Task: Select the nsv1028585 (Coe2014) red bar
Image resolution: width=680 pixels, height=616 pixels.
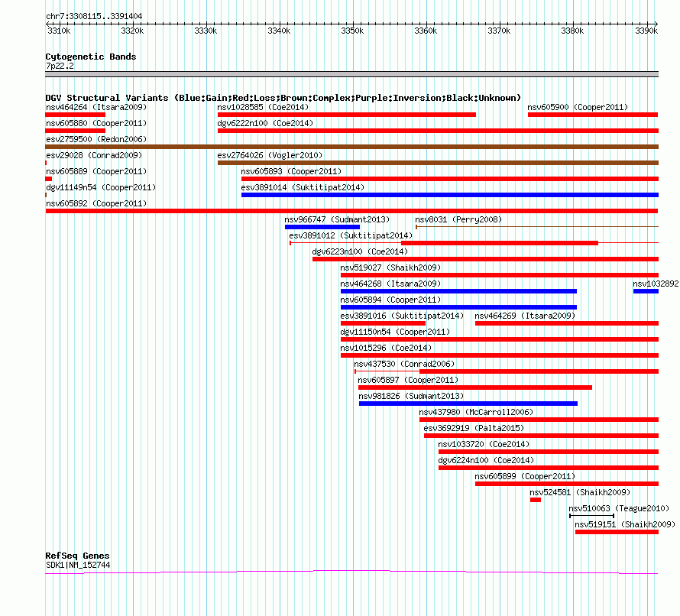Action: pyautogui.click(x=347, y=115)
